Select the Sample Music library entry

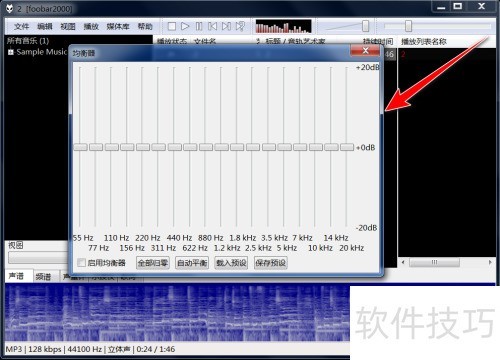(x=41, y=52)
